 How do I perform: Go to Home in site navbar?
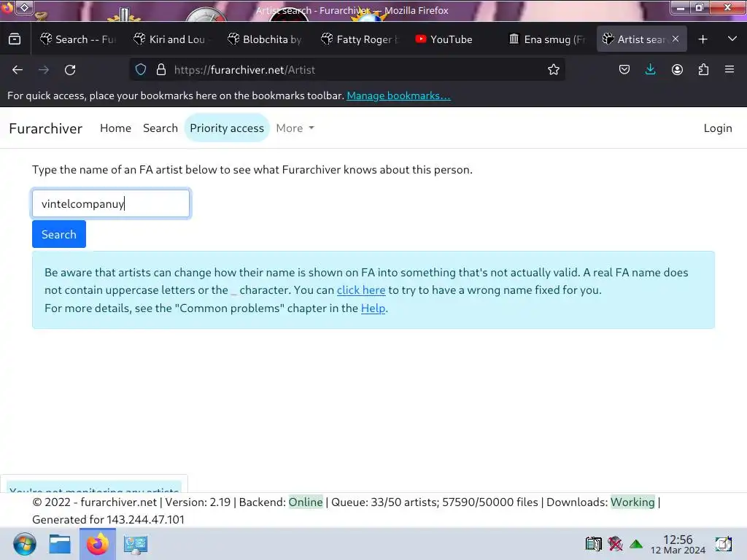click(115, 128)
